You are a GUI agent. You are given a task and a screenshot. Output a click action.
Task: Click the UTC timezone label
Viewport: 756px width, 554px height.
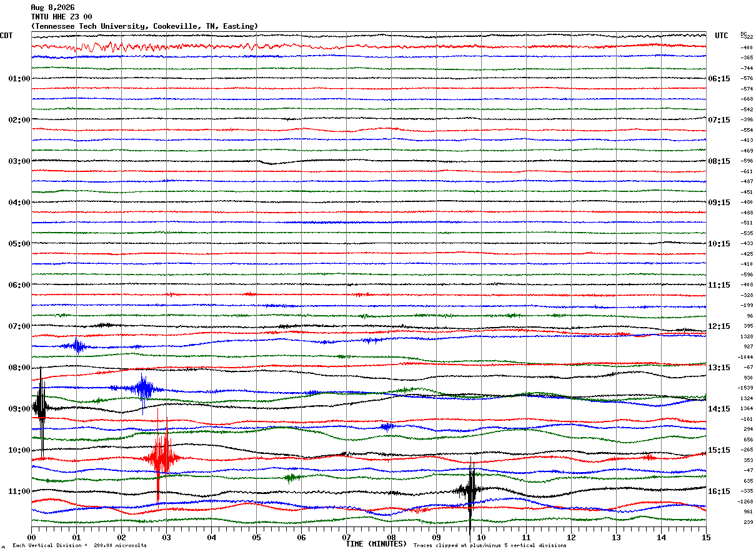click(x=722, y=36)
